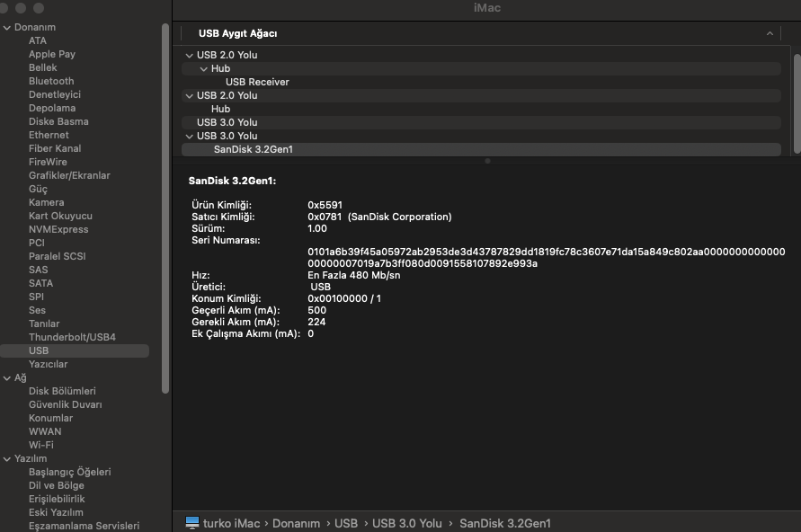Select USB Receiver under the Hub
This screenshot has width=801, height=532.
click(x=255, y=81)
